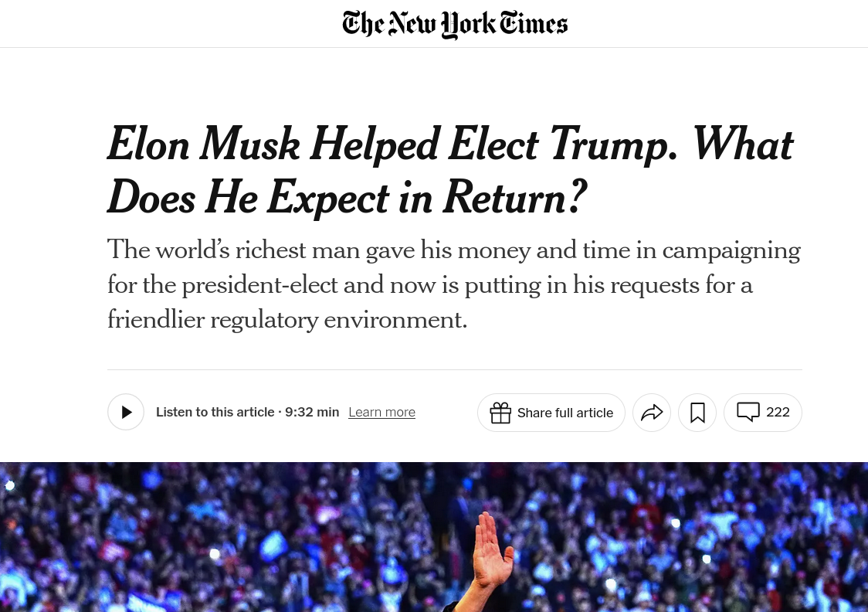This screenshot has width=868, height=612.
Task: Click the curved share arrow icon
Action: [x=652, y=413]
